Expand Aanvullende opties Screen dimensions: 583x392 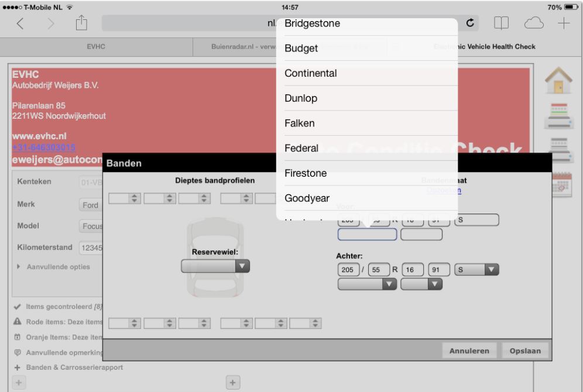(53, 267)
